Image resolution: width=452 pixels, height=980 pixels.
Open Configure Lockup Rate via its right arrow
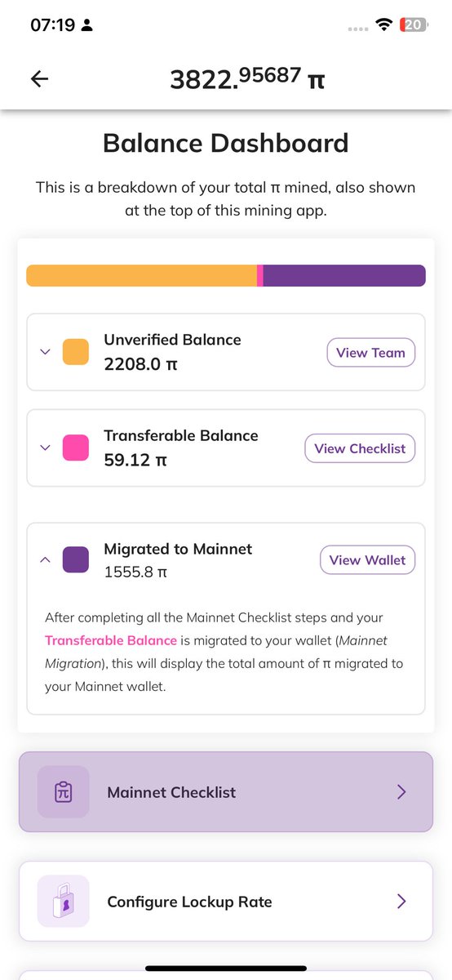401,902
